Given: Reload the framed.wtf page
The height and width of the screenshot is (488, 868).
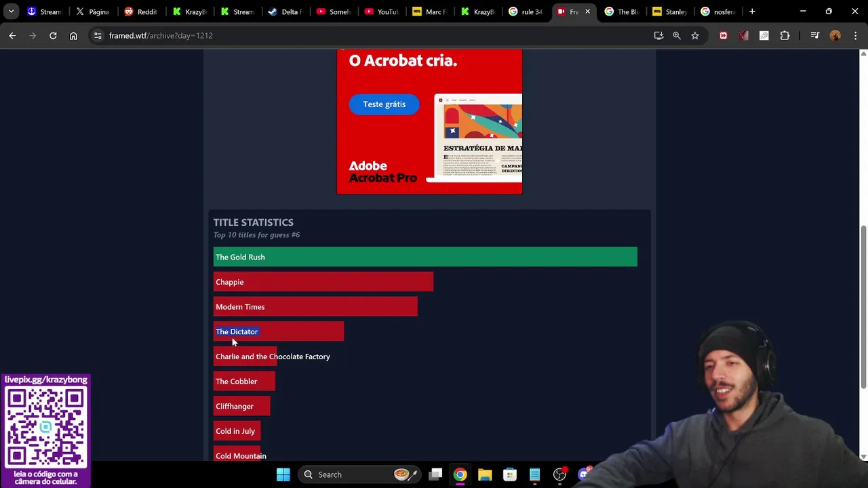Looking at the screenshot, I should click(53, 35).
